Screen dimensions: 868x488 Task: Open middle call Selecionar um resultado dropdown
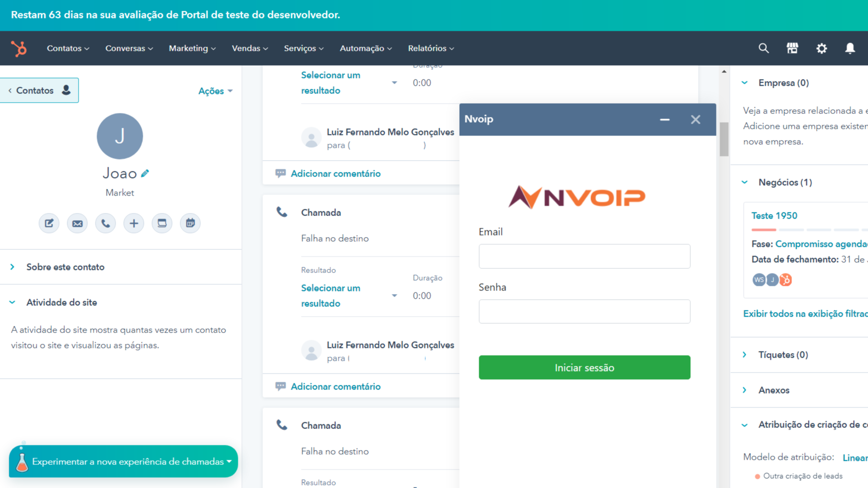coord(349,296)
